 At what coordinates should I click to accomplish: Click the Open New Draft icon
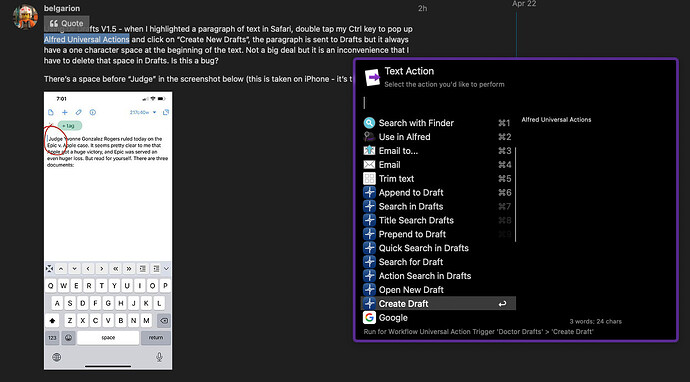pyautogui.click(x=369, y=290)
